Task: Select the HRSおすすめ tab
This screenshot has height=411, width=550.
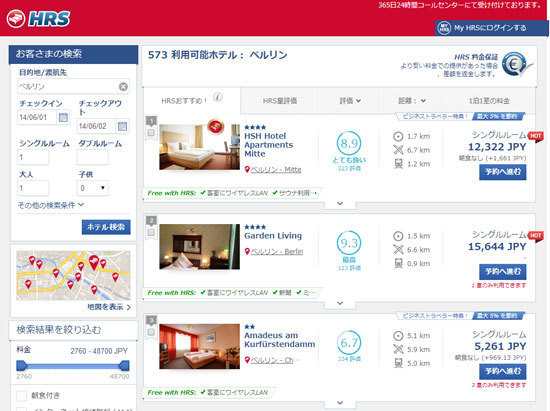Action: (x=192, y=101)
